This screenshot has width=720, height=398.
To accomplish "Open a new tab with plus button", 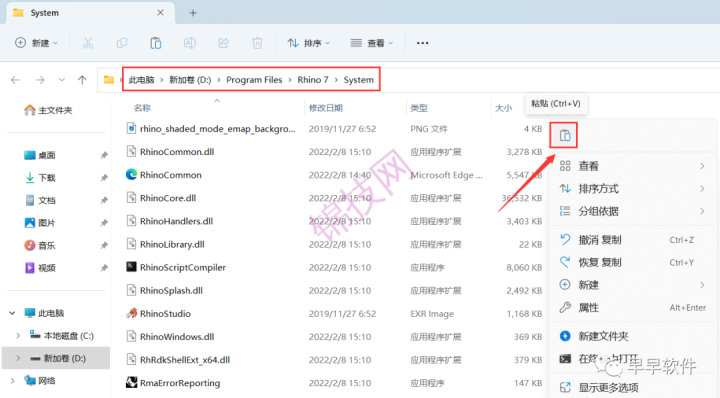I will tap(193, 13).
